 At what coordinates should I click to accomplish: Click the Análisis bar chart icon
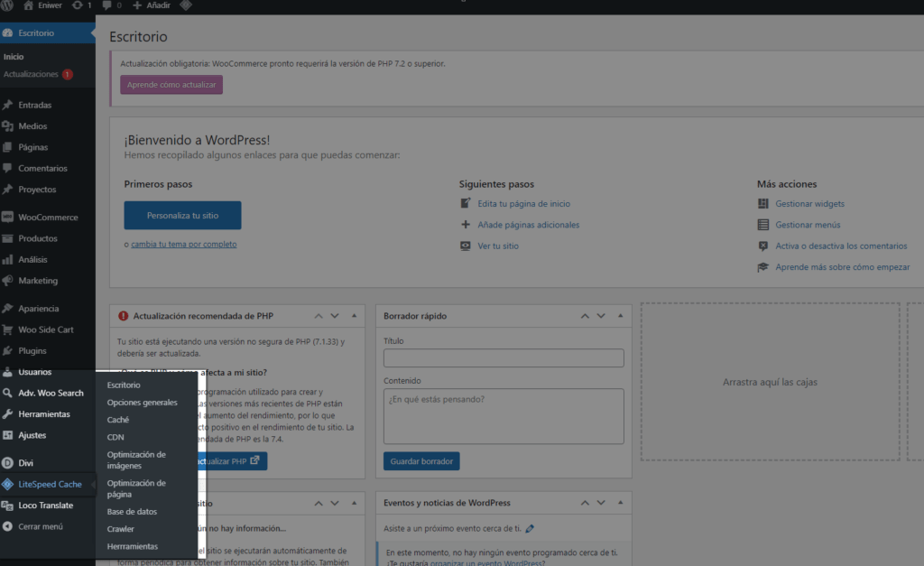[x=7, y=259]
